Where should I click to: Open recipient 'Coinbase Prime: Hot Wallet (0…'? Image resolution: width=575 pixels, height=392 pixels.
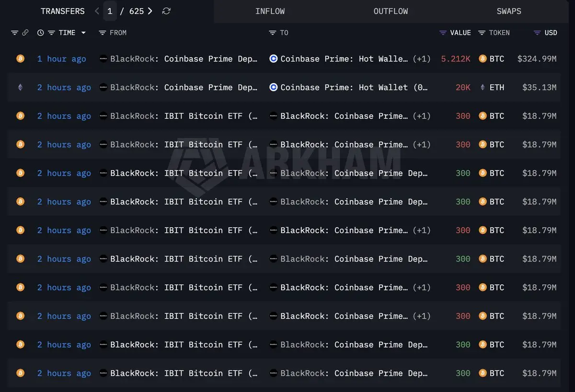[x=354, y=88]
